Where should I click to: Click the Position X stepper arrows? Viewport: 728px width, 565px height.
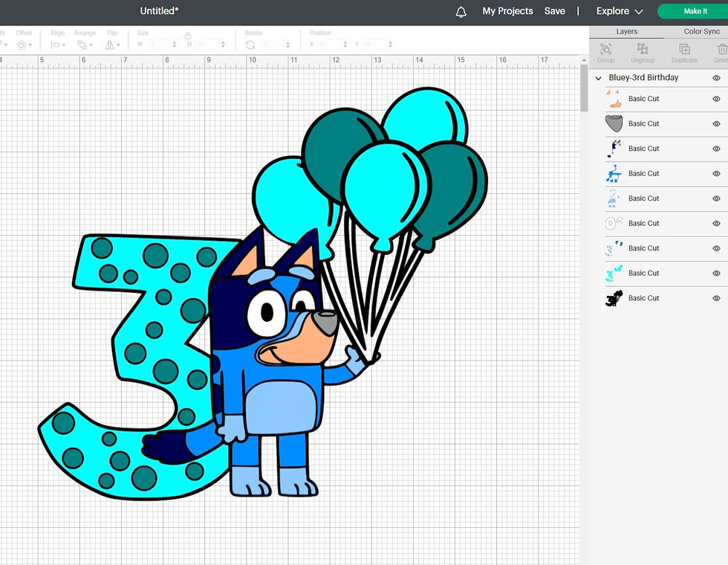pos(345,45)
